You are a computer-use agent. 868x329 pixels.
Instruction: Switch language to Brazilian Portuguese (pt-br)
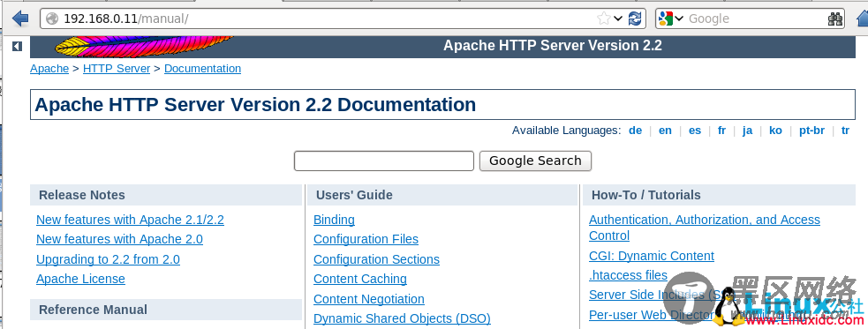(811, 131)
